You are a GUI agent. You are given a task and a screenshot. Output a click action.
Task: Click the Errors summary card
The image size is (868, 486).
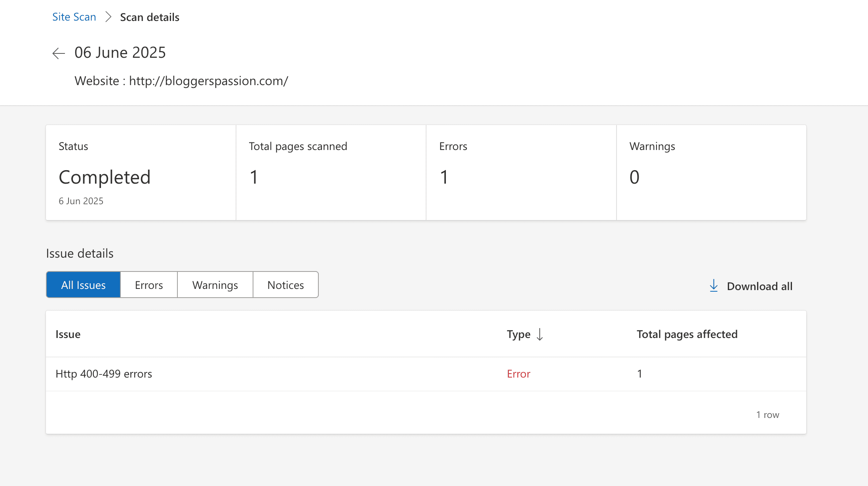click(x=521, y=173)
